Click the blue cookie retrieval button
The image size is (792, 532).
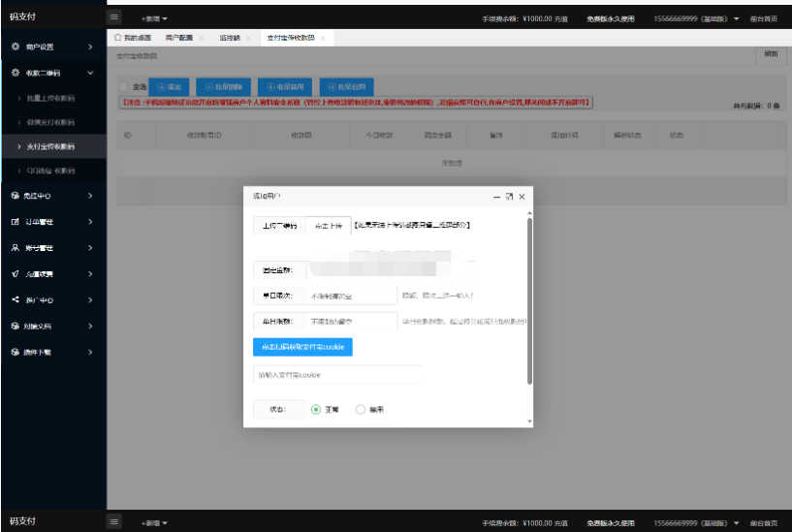(302, 347)
